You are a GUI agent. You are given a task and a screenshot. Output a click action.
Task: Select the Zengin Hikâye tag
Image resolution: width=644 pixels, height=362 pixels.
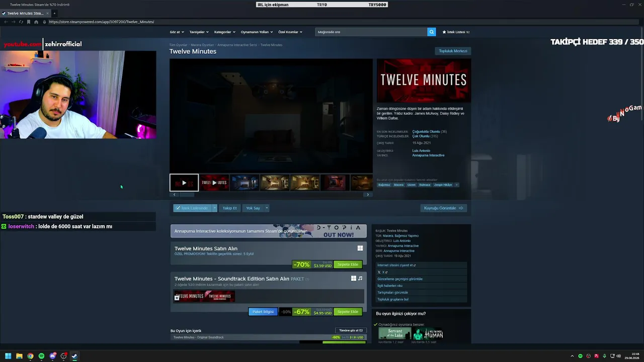point(443,185)
